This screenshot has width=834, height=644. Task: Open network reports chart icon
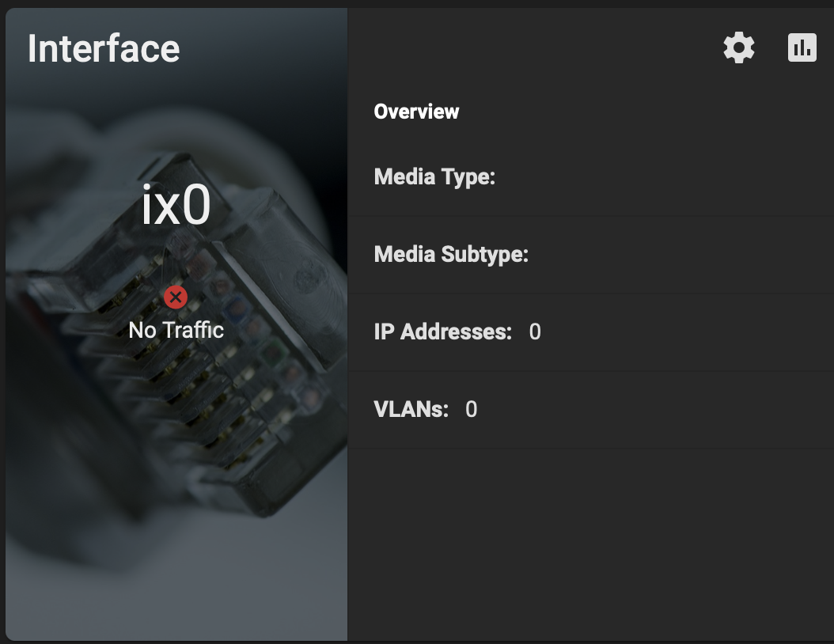(802, 47)
